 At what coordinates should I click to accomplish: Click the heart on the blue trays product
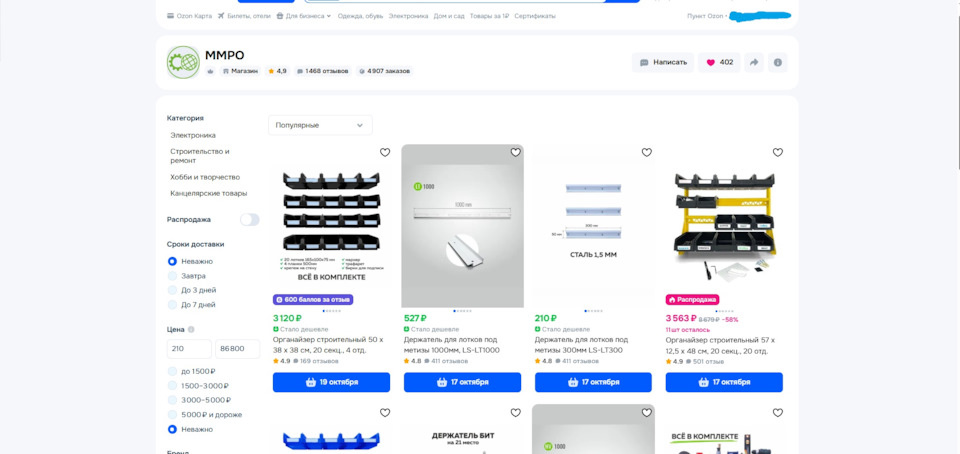384,413
